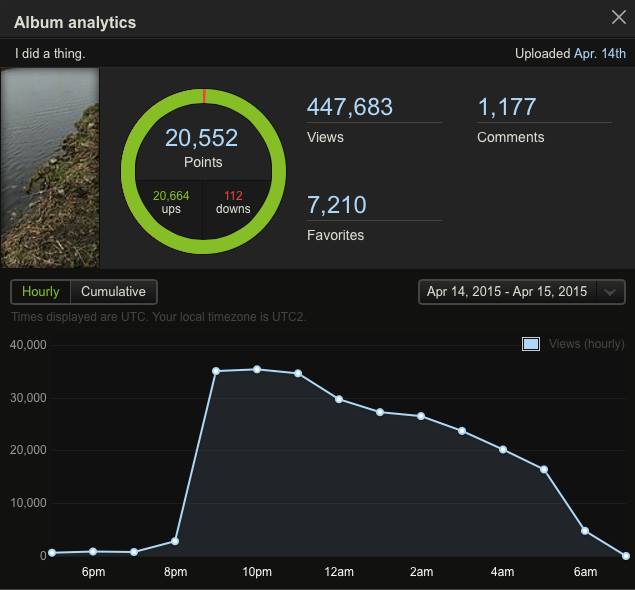Click the 8pm data point on chart
Viewport: 635px width, 590px height.
point(175,541)
